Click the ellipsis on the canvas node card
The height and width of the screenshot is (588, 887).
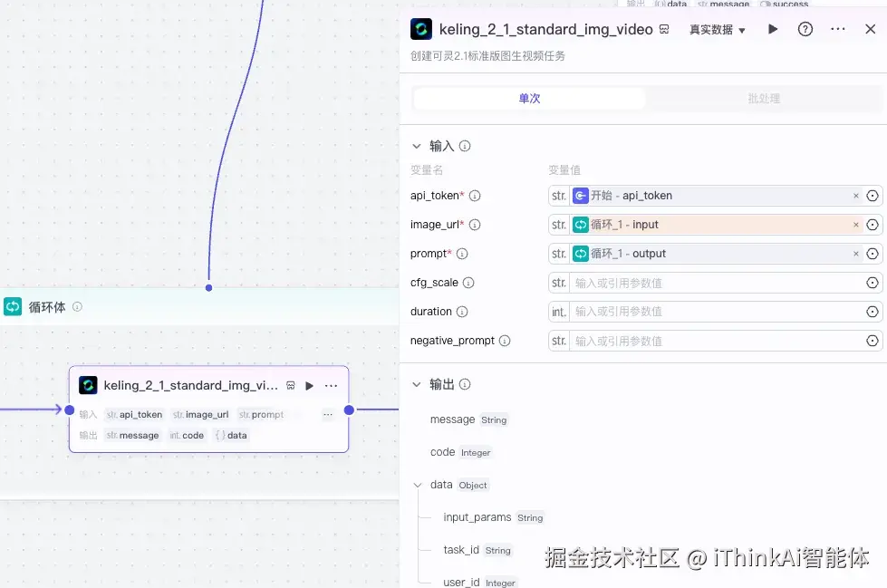coord(331,384)
